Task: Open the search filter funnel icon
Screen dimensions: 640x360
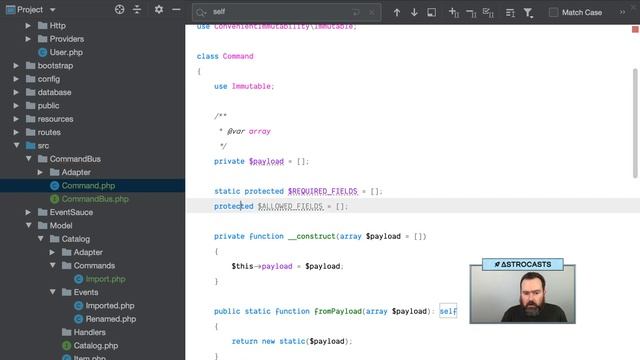Action: click(x=528, y=13)
